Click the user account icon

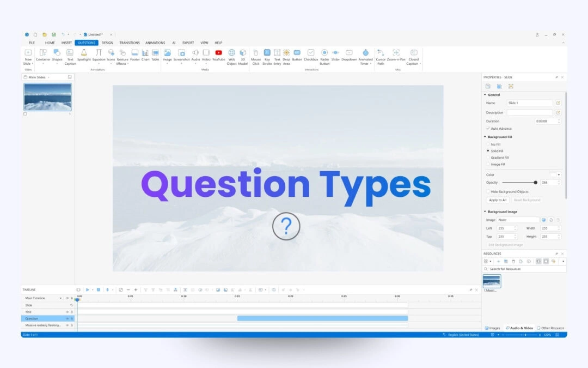537,34
